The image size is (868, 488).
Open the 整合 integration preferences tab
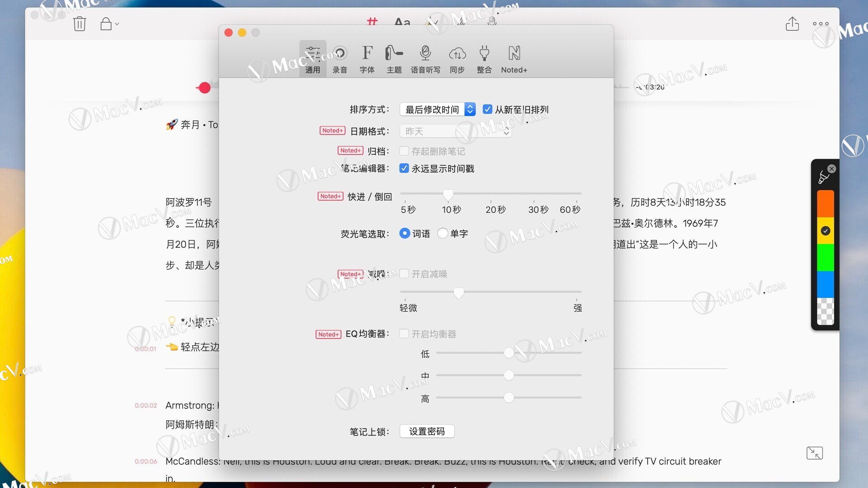[484, 59]
